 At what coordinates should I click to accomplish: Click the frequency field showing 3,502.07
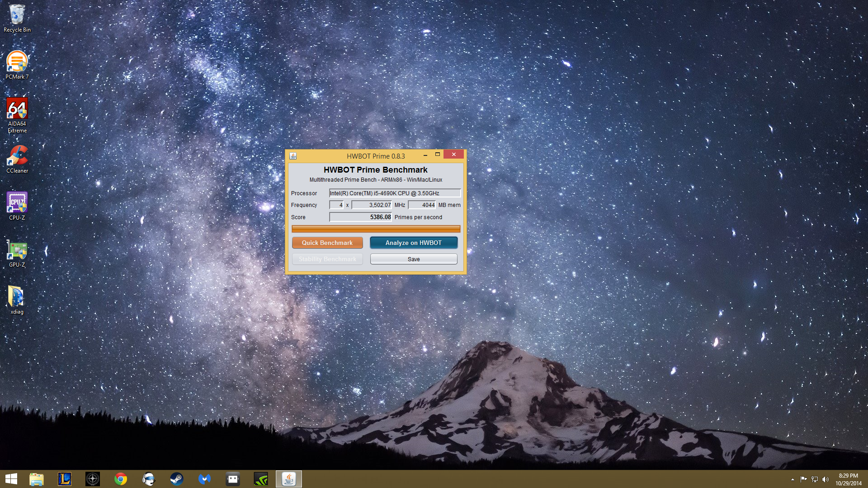[x=372, y=205]
